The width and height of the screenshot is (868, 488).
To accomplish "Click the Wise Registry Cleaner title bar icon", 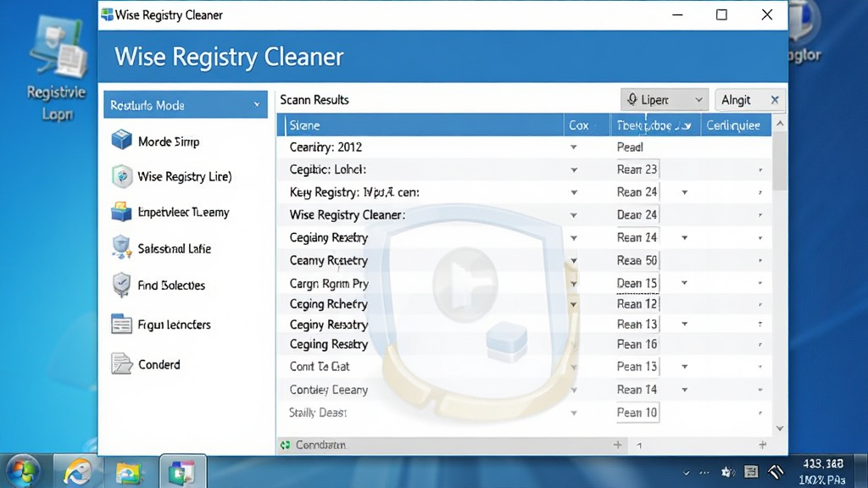I will [107, 14].
